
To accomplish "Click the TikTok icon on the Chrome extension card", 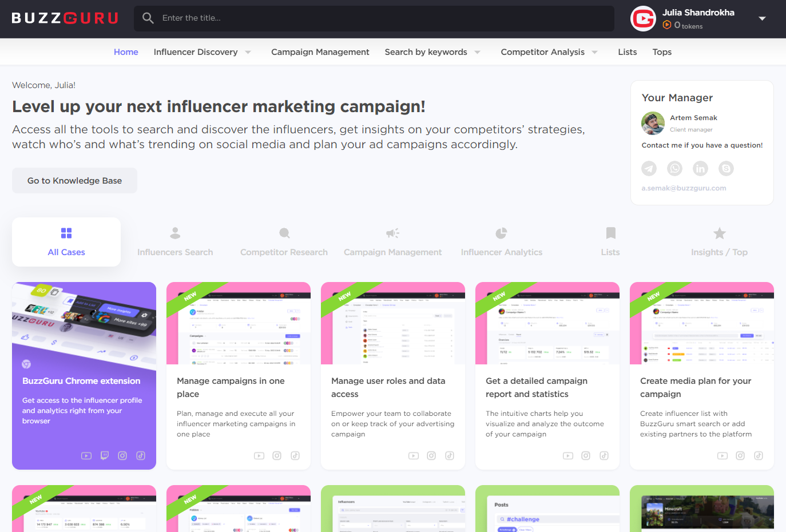I will (x=141, y=456).
